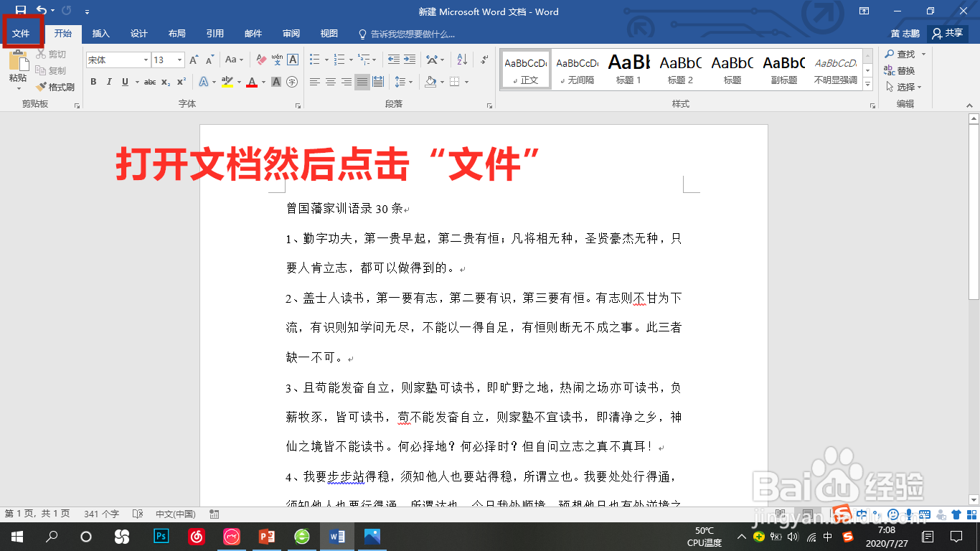Switch to the 插入 ribbon tab

click(100, 33)
